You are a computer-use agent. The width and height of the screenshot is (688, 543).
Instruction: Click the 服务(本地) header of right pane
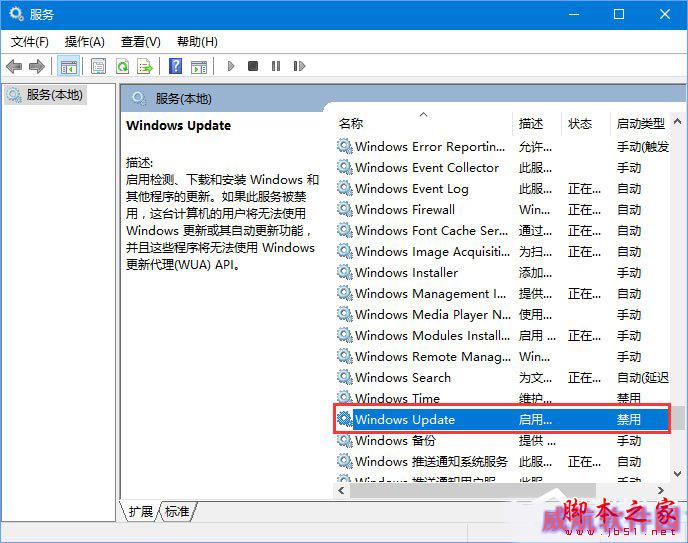(183, 99)
